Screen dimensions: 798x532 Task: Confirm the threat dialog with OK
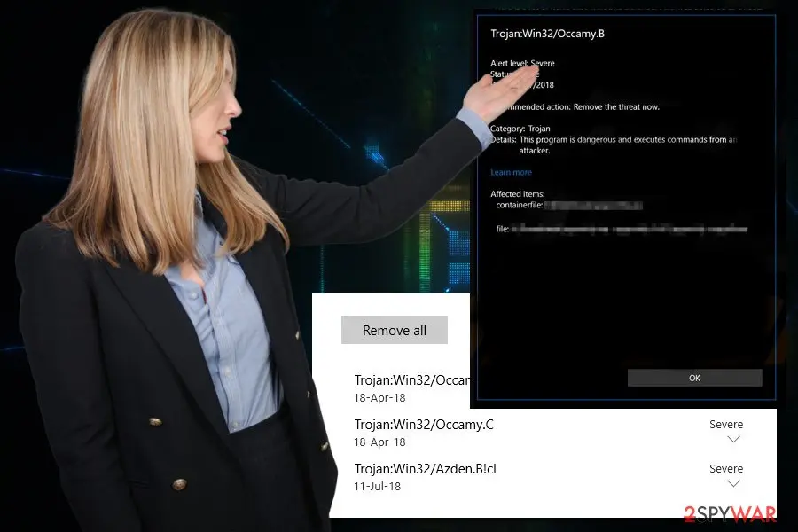pyautogui.click(x=694, y=378)
